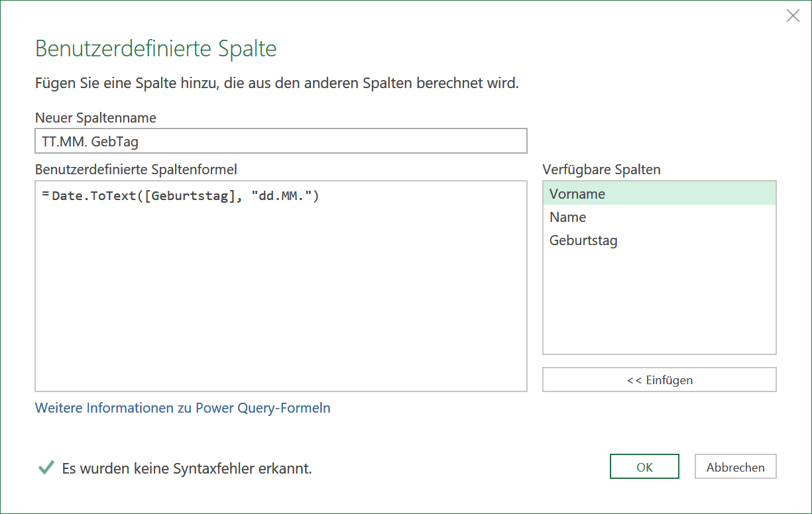Confirm with the OK button

pos(644,466)
